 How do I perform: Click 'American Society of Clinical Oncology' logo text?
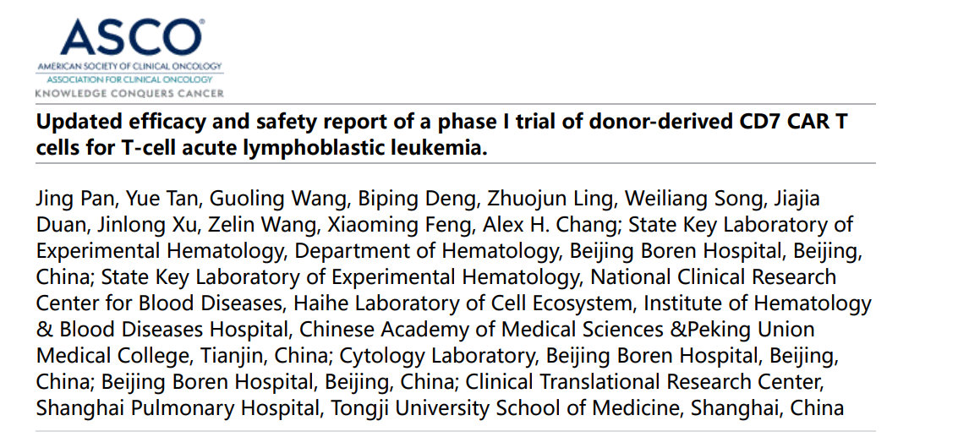pos(129,66)
